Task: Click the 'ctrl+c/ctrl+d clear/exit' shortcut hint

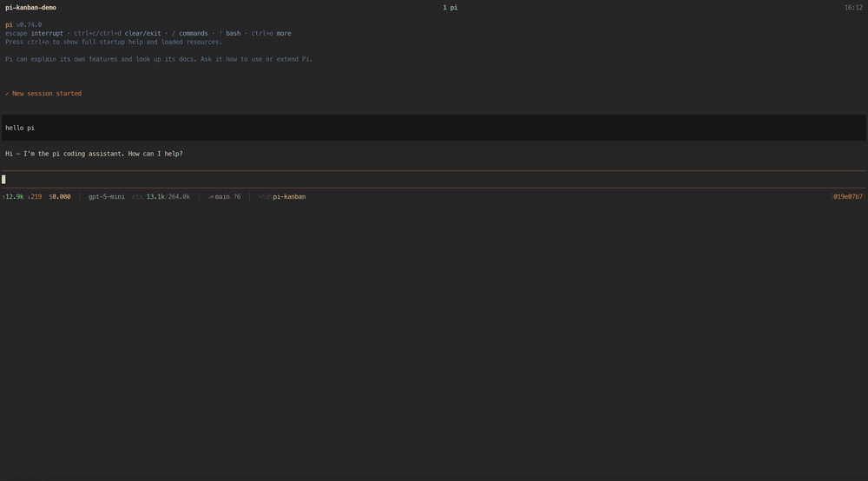Action: point(117,33)
